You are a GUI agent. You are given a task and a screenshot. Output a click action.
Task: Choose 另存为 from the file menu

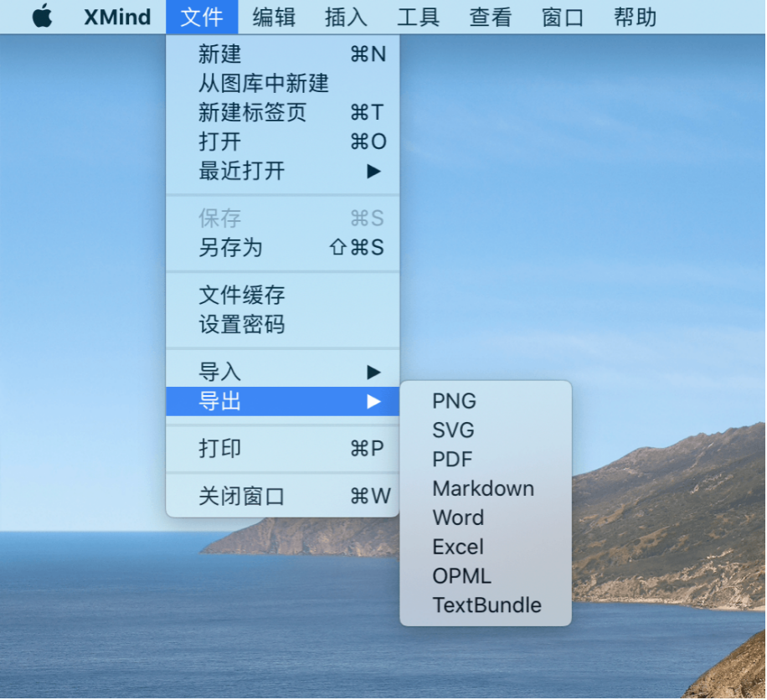[x=230, y=248]
